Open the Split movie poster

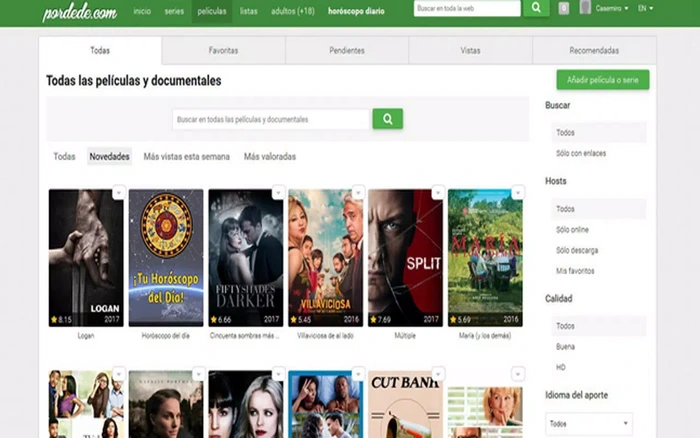pyautogui.click(x=405, y=258)
